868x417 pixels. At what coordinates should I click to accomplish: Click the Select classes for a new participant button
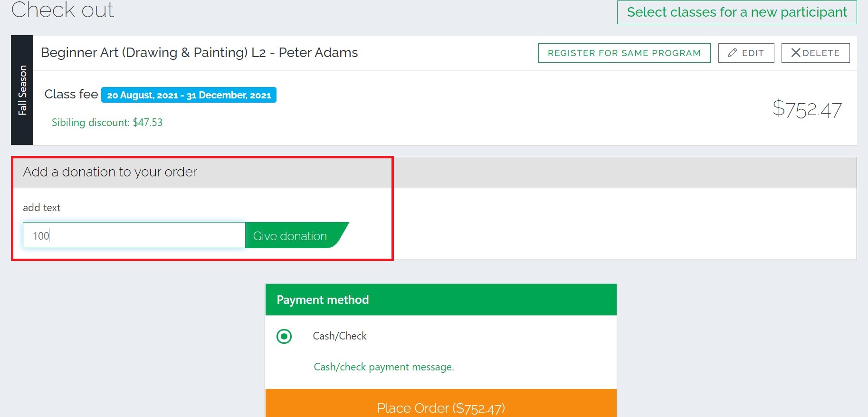[x=737, y=12]
